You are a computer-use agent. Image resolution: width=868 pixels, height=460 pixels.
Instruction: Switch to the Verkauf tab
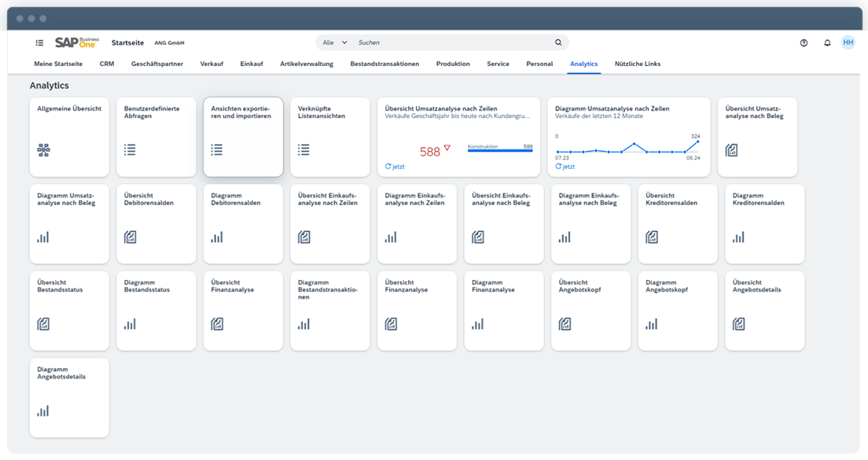[211, 64]
